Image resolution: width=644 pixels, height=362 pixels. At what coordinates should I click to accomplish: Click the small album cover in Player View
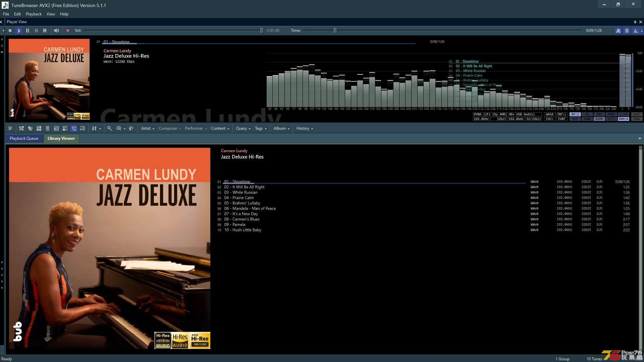[49, 79]
